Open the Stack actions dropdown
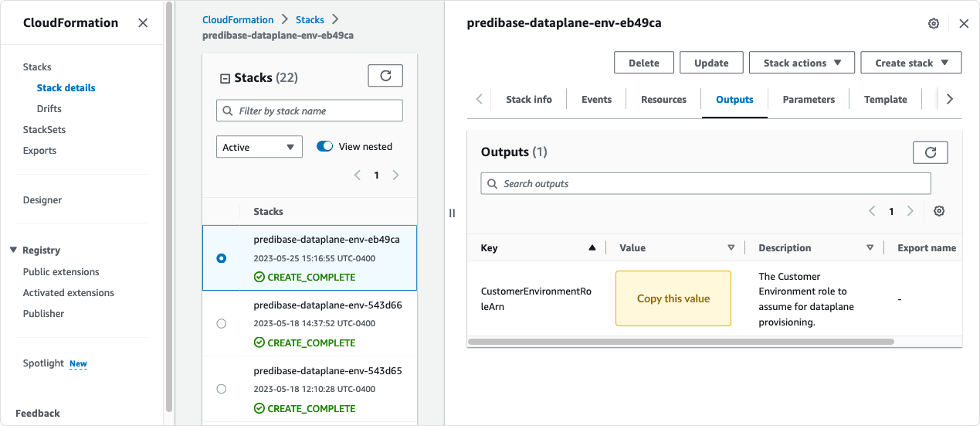Viewport: 980px width, 426px height. [802, 63]
